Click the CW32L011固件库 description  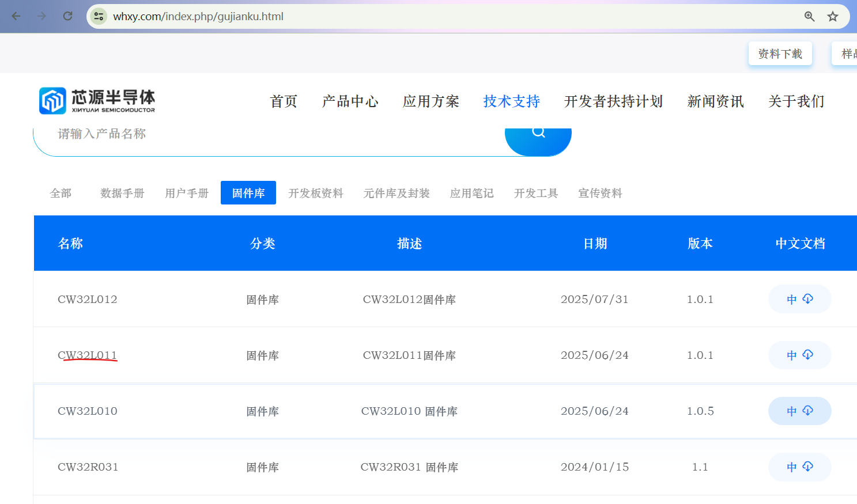pyautogui.click(x=409, y=355)
